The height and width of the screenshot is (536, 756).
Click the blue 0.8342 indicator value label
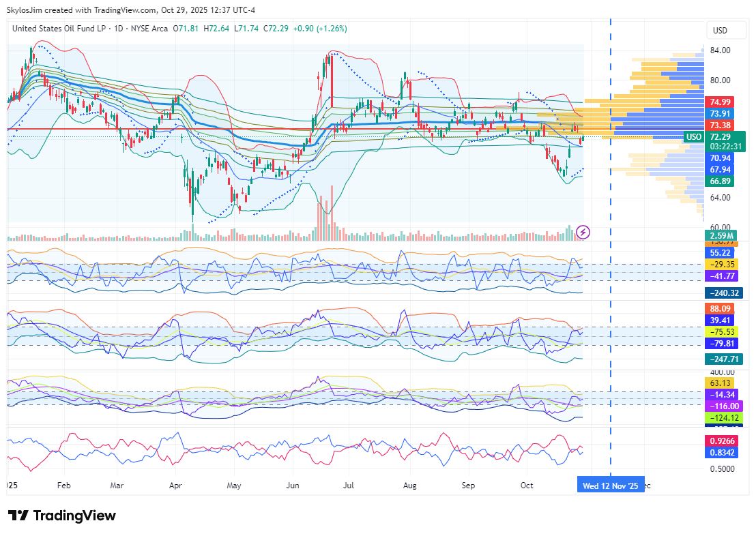click(x=721, y=452)
